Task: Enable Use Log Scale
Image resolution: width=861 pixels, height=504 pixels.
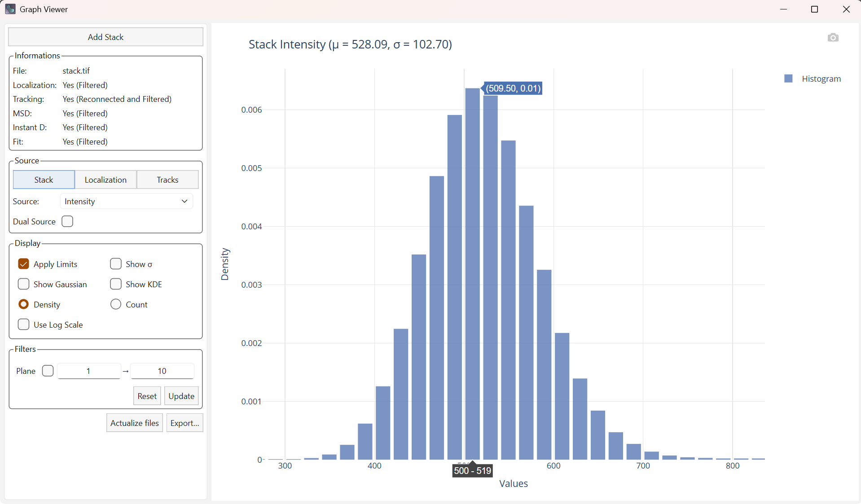Action: pyautogui.click(x=23, y=324)
